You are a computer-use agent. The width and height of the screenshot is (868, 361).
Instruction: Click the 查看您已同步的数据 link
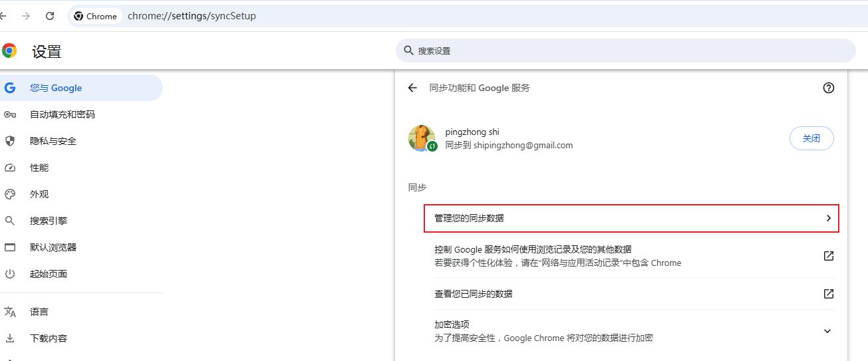coord(474,294)
